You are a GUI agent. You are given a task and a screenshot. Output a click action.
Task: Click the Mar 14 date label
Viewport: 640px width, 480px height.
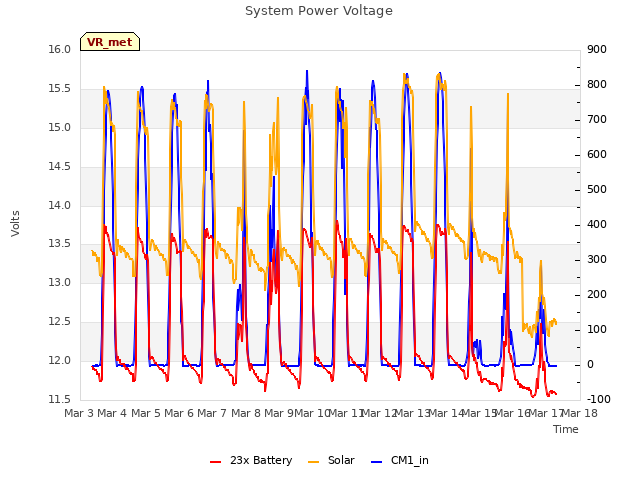(x=446, y=413)
